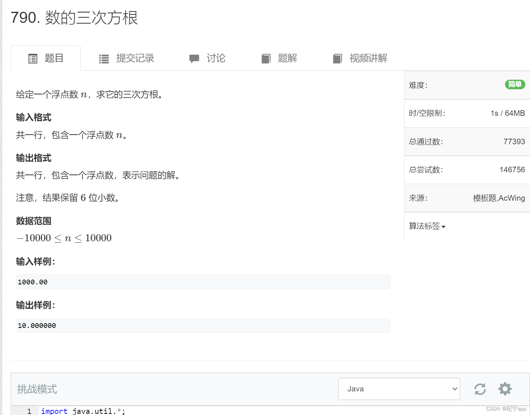Click the sample output 10.000000 box
This screenshot has width=532, height=415.
pyautogui.click(x=203, y=325)
